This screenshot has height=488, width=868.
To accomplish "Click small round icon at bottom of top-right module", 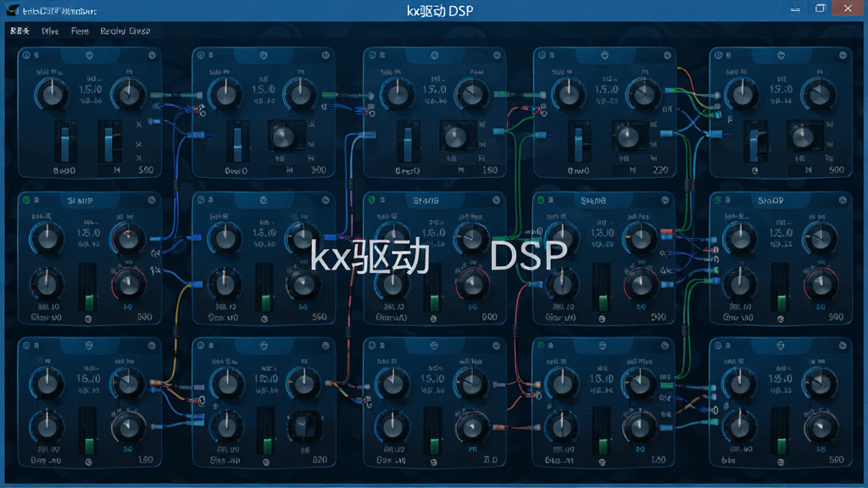I will pos(754,171).
